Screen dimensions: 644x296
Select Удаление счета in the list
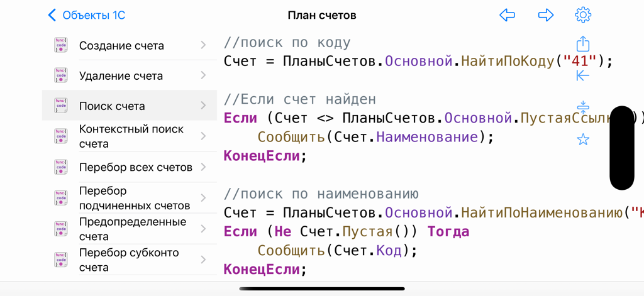pyautogui.click(x=121, y=76)
